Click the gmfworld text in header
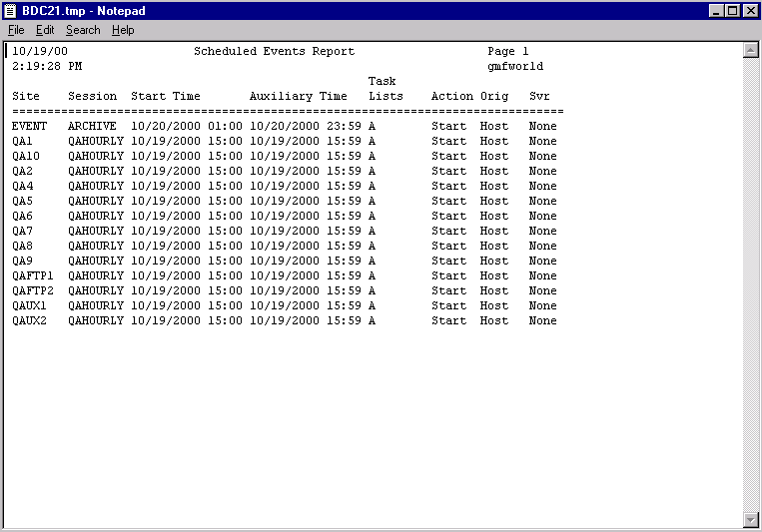Image resolution: width=762 pixels, height=532 pixels. click(x=515, y=66)
